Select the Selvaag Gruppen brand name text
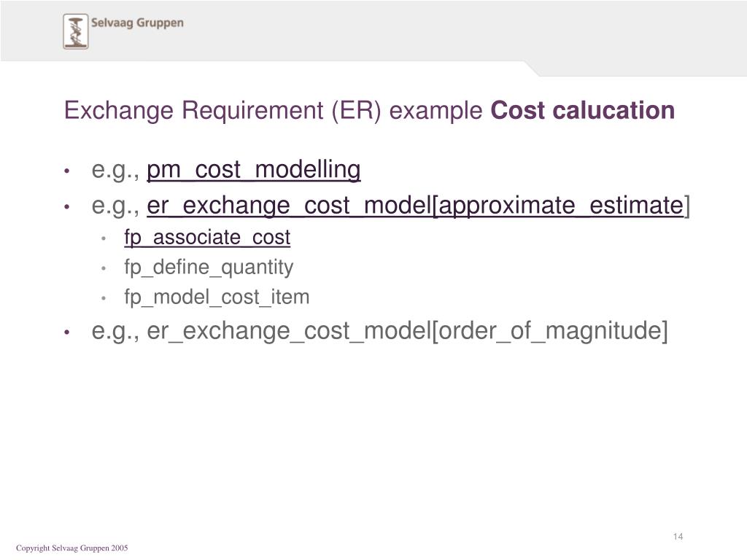747x560 pixels. (x=137, y=23)
